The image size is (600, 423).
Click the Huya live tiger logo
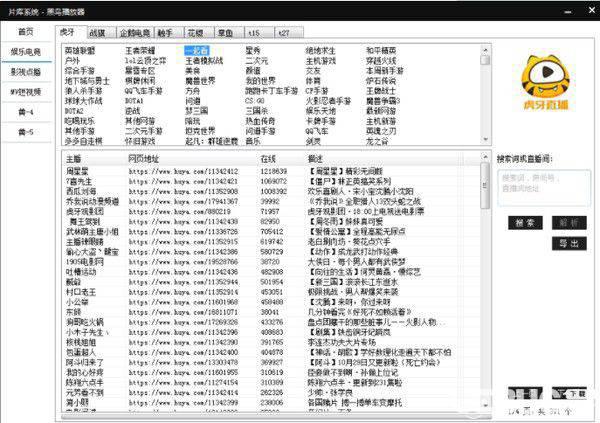[545, 82]
